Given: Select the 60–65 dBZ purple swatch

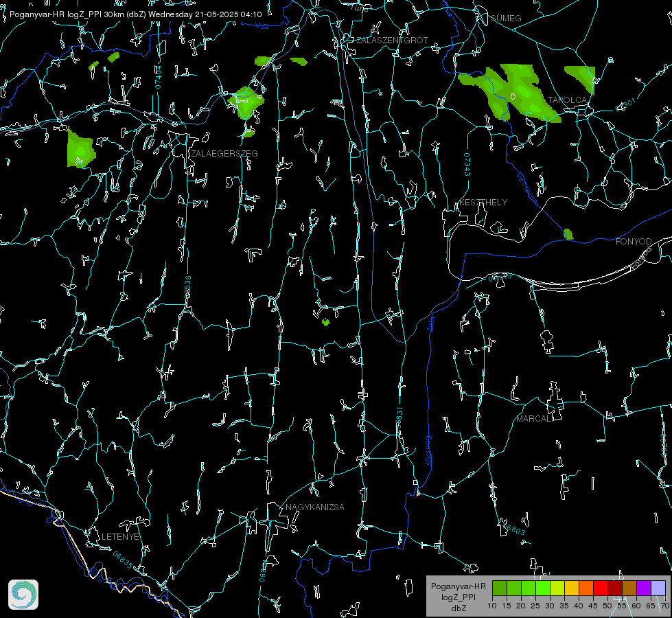Looking at the screenshot, I should tap(644, 588).
